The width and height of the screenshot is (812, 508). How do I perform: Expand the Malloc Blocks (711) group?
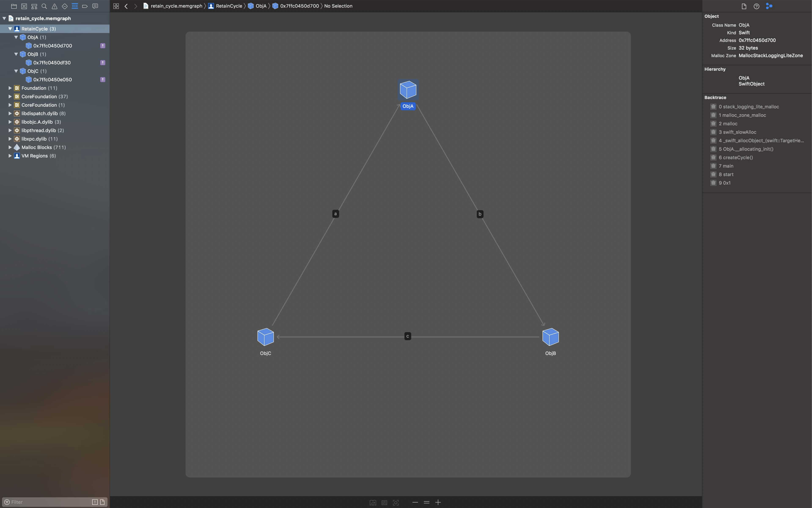pos(10,147)
